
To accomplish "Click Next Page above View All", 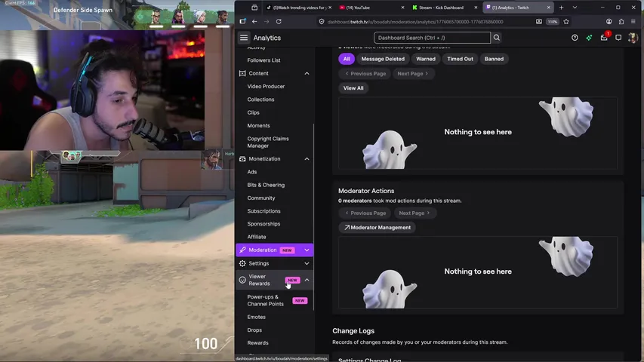I will (x=413, y=74).
